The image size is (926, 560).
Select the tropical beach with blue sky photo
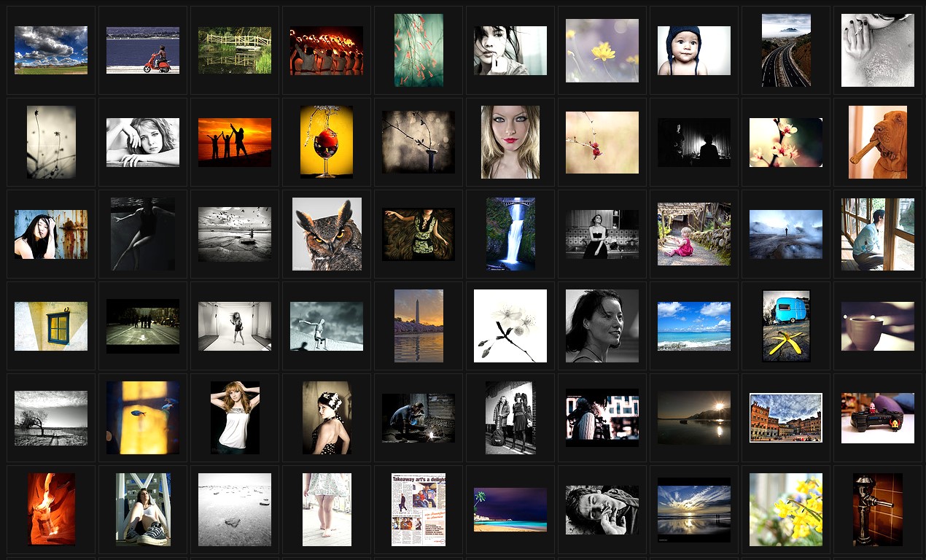click(693, 326)
